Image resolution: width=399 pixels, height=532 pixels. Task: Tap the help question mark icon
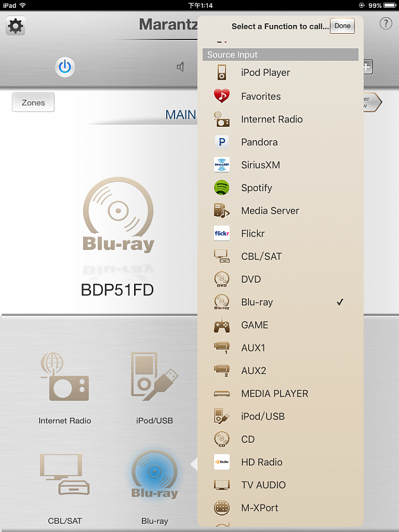coord(386,23)
